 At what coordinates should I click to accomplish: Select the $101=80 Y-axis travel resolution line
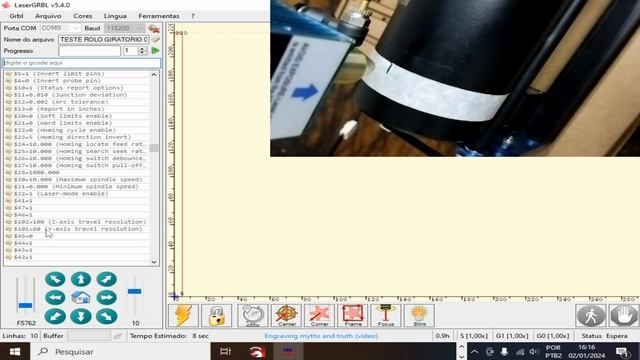coord(76,229)
